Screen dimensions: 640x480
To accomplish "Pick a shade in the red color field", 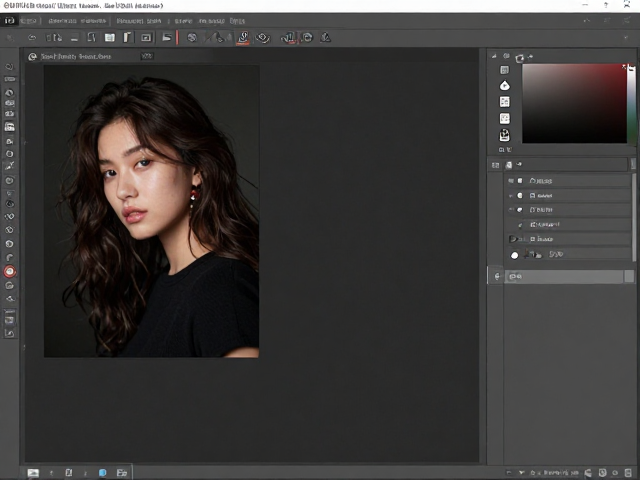I will (574, 103).
